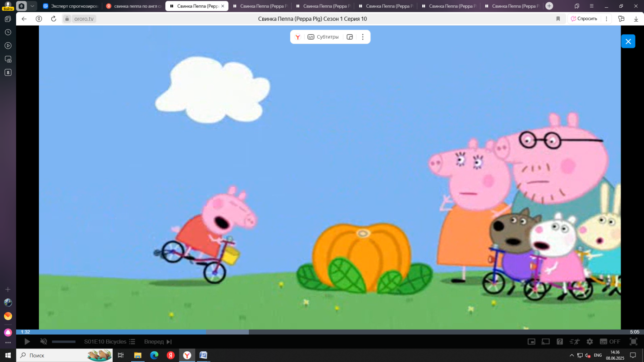Open the playback speed control icon
This screenshot has width=644, height=362.
coord(575,342)
